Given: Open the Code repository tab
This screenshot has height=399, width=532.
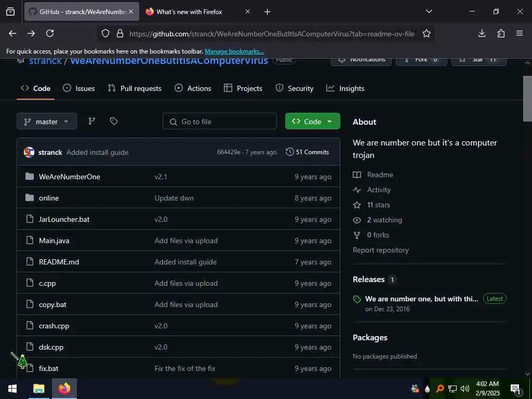Looking at the screenshot, I should coord(36,88).
